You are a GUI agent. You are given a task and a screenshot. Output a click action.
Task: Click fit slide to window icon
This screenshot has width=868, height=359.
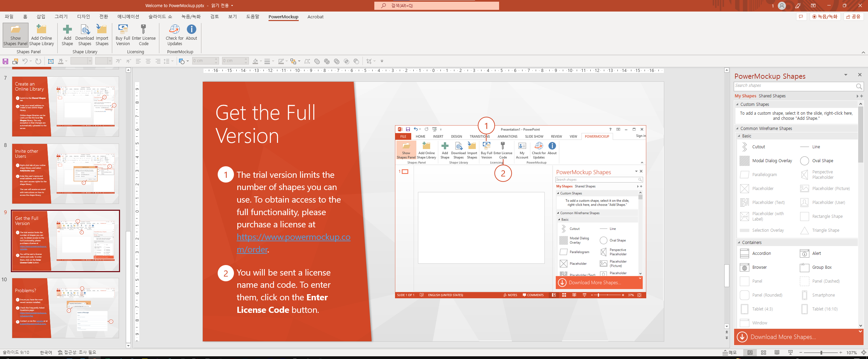tap(864, 353)
